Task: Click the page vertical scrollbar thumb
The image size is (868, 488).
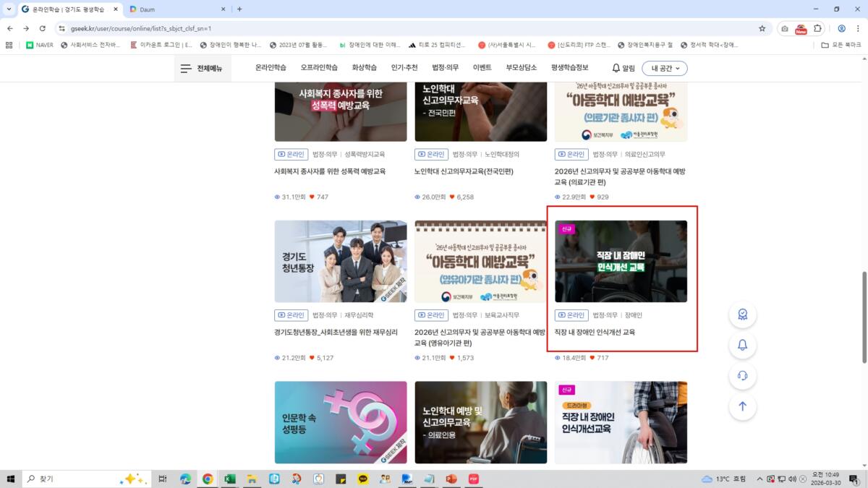Action: (863, 317)
